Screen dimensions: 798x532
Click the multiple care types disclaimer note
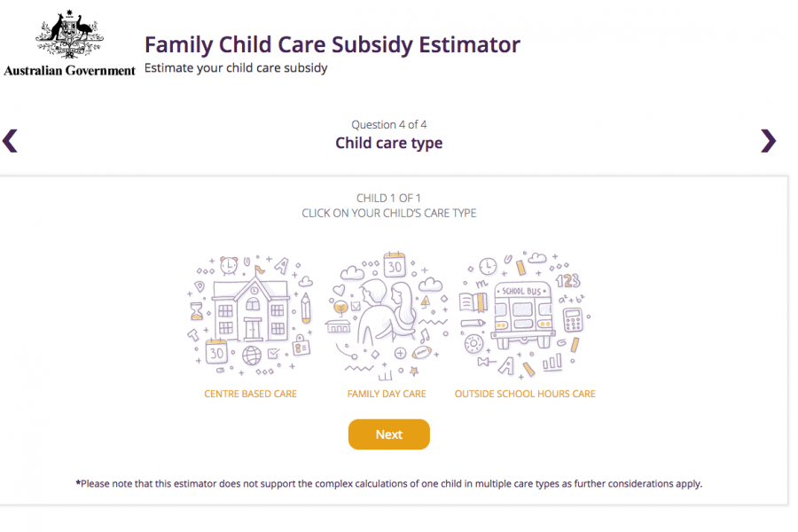coord(388,483)
